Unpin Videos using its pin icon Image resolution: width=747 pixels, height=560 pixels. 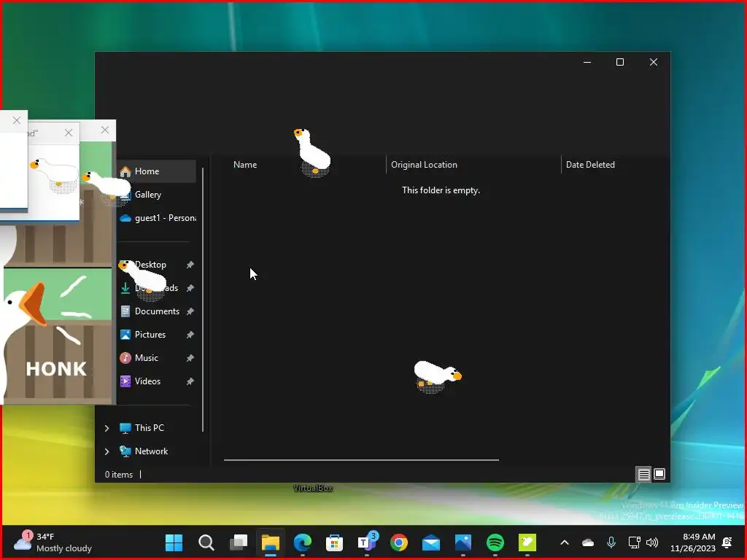(x=190, y=381)
